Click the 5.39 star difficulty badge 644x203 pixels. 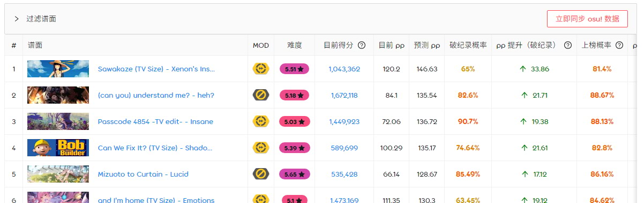pyautogui.click(x=295, y=148)
